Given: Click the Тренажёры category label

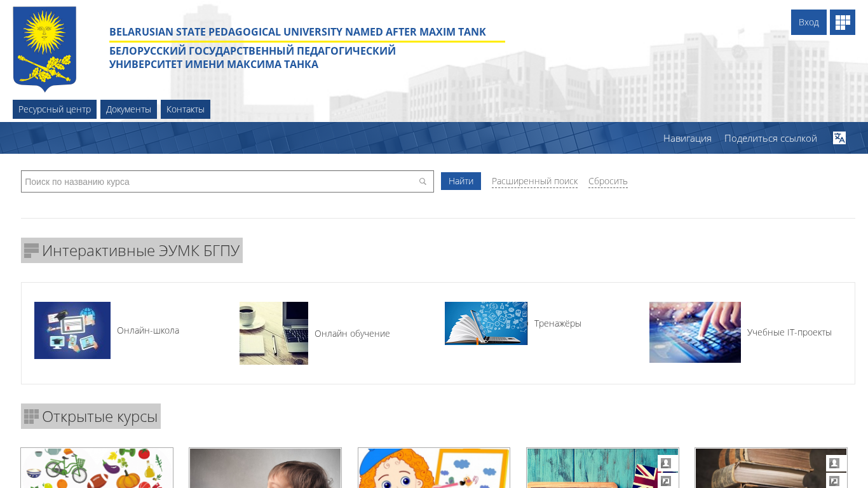Looking at the screenshot, I should [x=558, y=323].
